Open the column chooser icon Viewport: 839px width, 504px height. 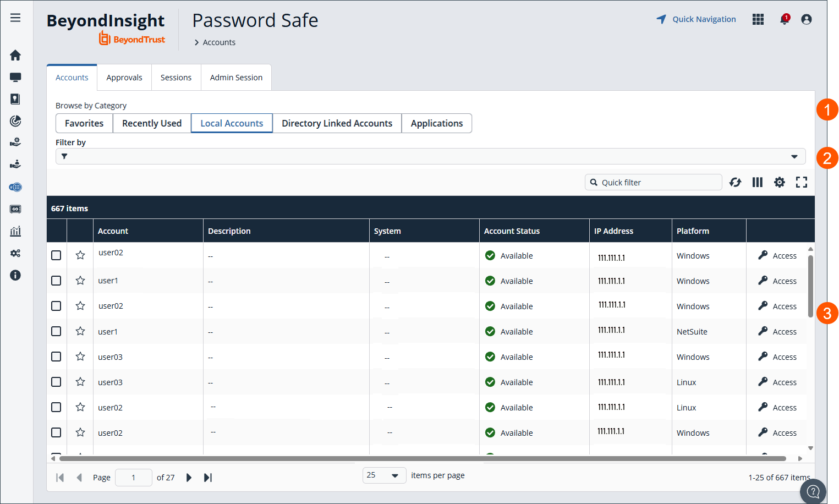tap(758, 182)
